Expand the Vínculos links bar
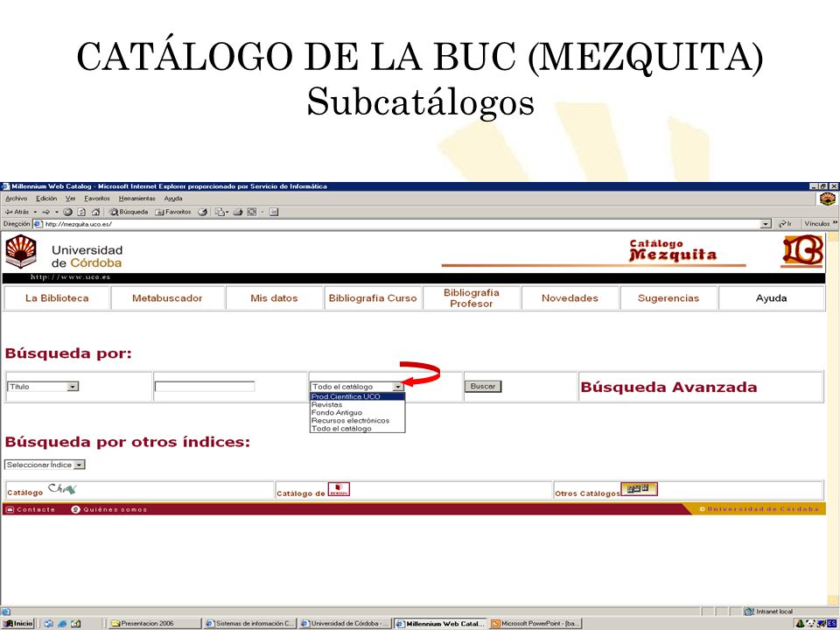 point(835,223)
